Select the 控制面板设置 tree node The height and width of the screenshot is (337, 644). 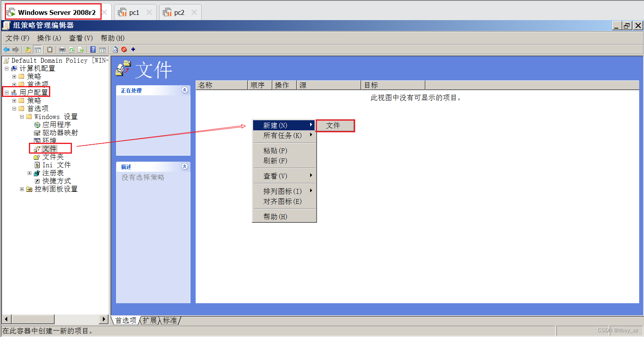[x=56, y=189]
